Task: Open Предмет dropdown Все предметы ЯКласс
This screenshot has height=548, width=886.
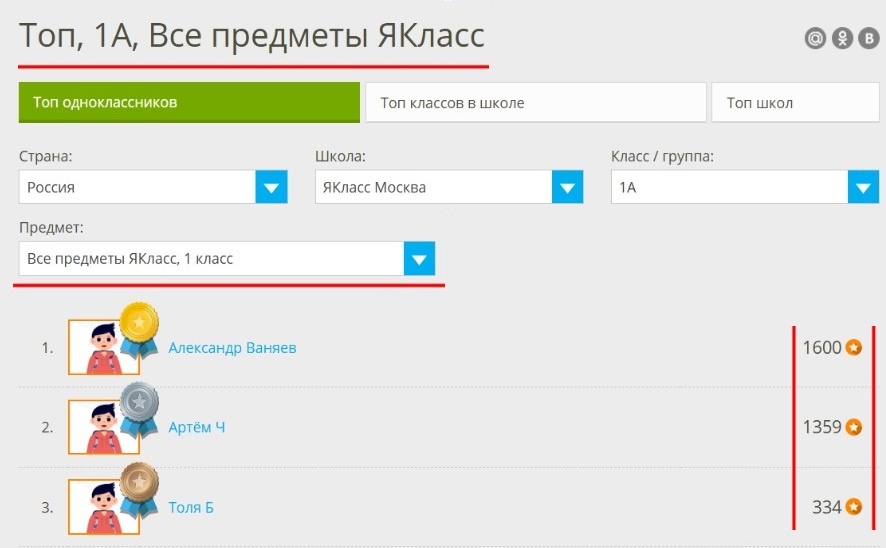Action: coord(227,259)
